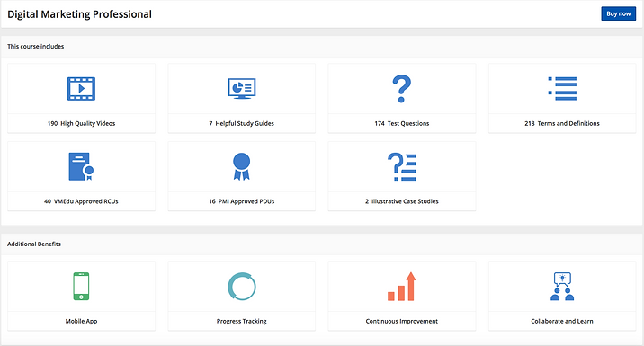Screen dimensions: 644x346
Task: Click the case studies question-list icon
Action: click(402, 166)
